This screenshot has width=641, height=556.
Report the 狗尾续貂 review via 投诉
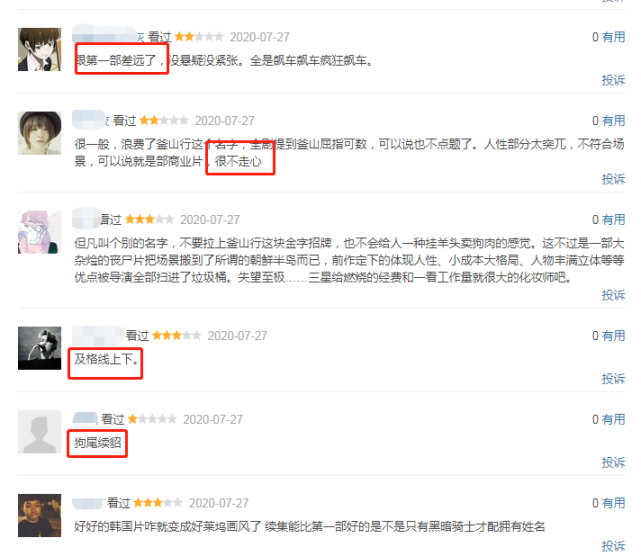[613, 462]
